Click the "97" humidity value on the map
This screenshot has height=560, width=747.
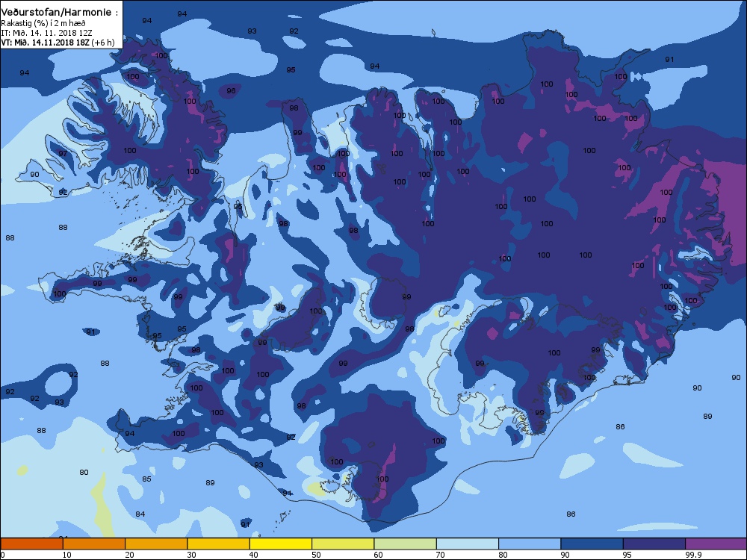(63, 153)
